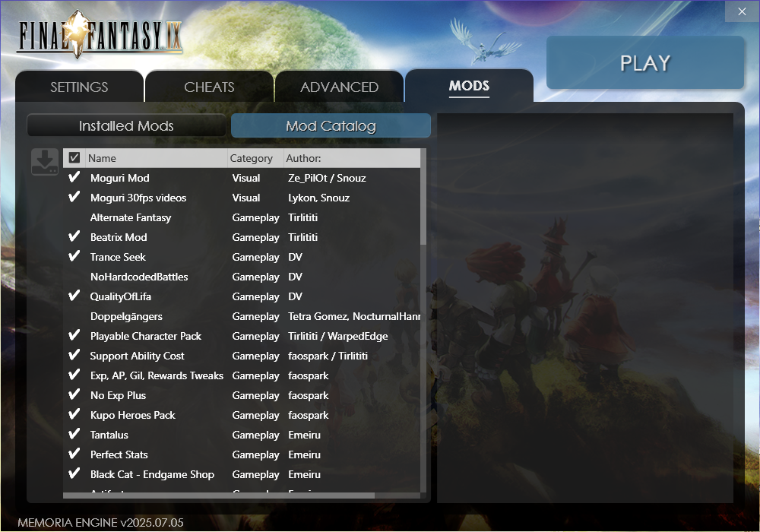
Task: Click author faospark / Tirlititi
Action: coord(328,356)
